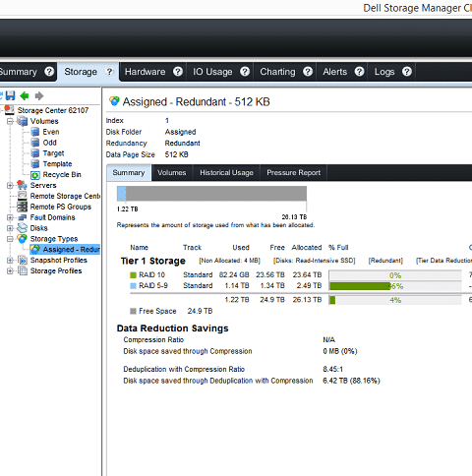472x476 pixels.
Task: Click the Target volume icon
Action: coord(35,153)
